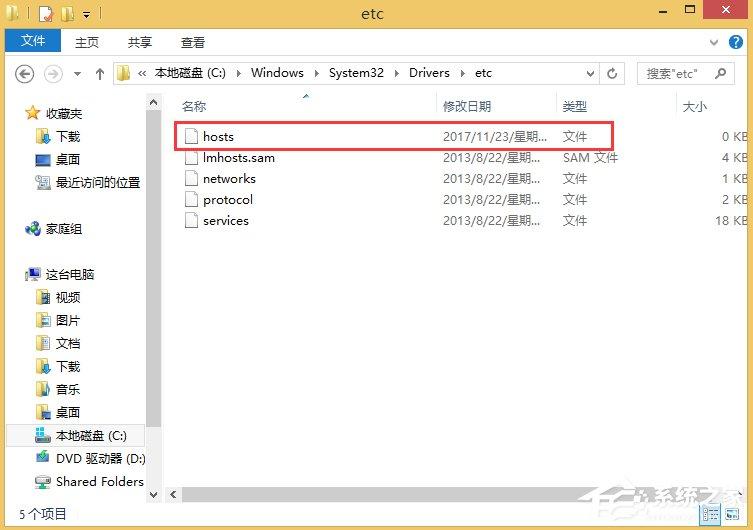Switch to details view layout icon
Screen dimensions: 753x530
711,514
